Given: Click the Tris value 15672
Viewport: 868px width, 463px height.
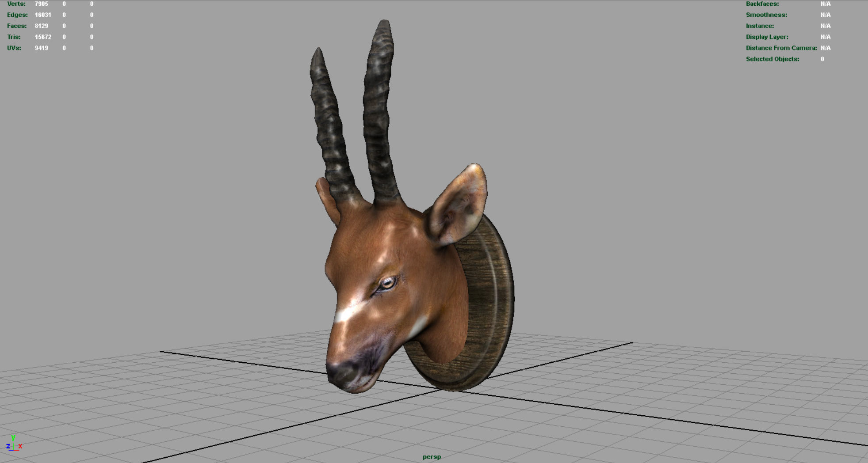Looking at the screenshot, I should click(x=43, y=37).
